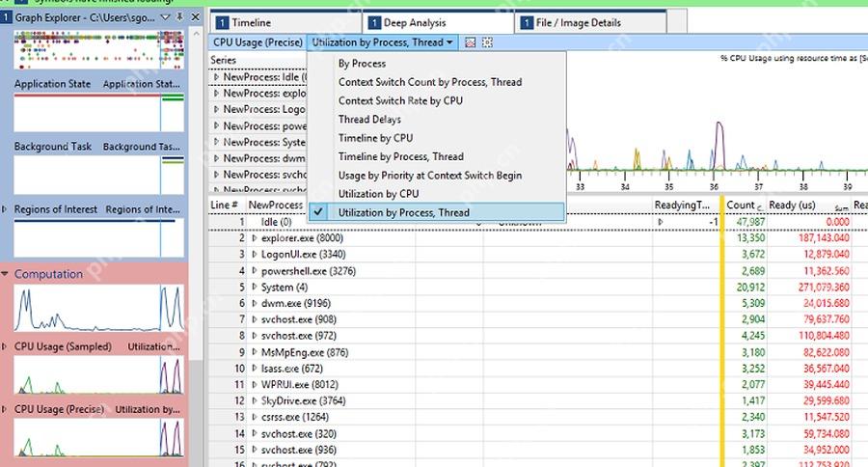The width and height of the screenshot is (868, 467).
Task: Pin the Graph Explorer panel
Action: pos(180,17)
